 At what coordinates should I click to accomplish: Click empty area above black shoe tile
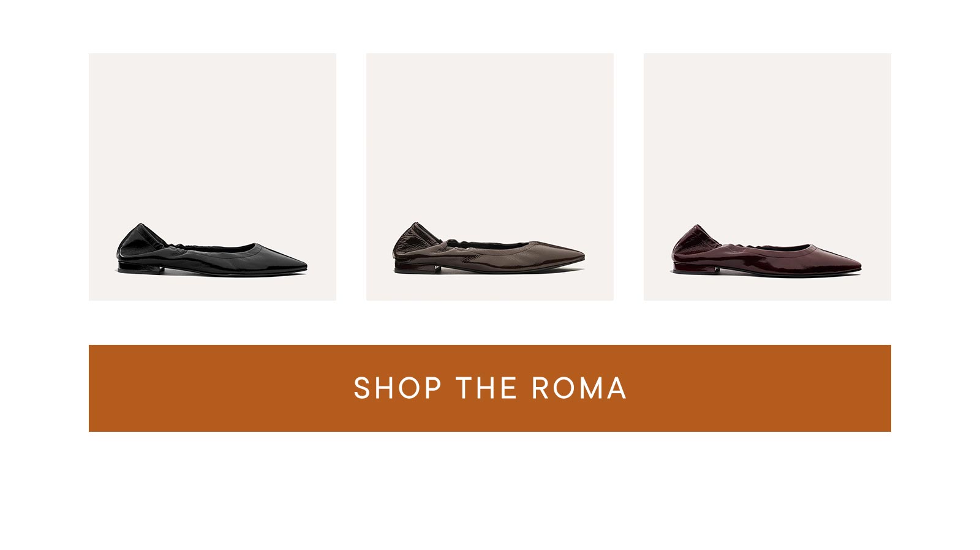tap(213, 135)
